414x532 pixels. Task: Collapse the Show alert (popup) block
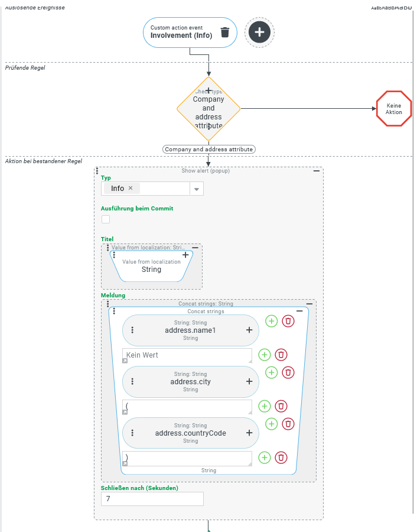317,171
